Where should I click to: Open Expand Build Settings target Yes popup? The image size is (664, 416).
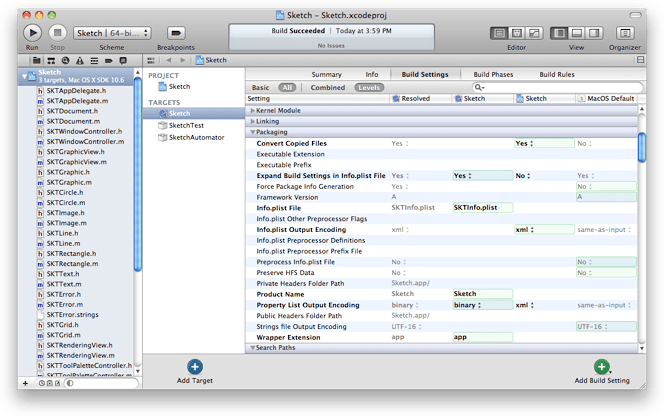pyautogui.click(x=482, y=176)
